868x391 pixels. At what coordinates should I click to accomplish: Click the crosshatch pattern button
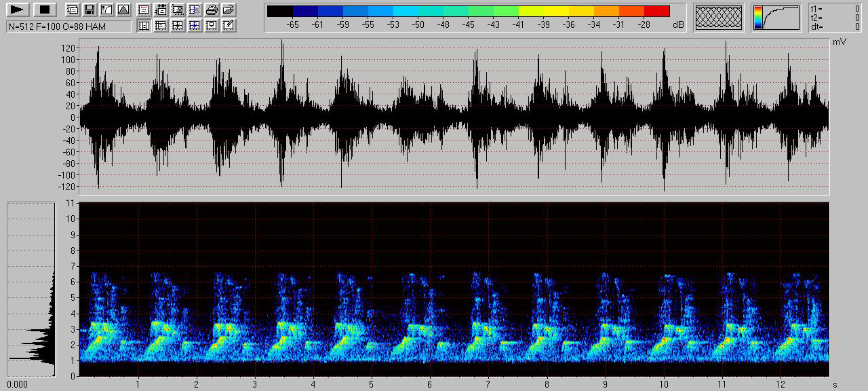(x=719, y=18)
